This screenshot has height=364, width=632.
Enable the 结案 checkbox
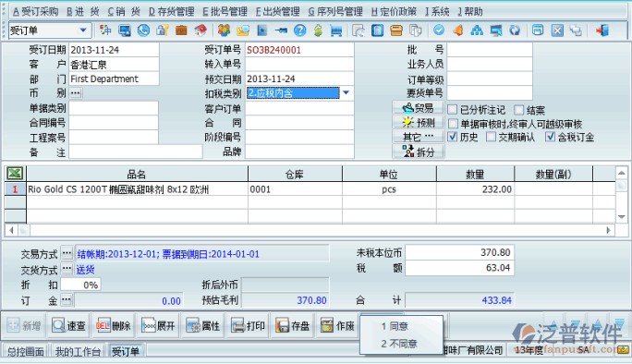(519, 110)
